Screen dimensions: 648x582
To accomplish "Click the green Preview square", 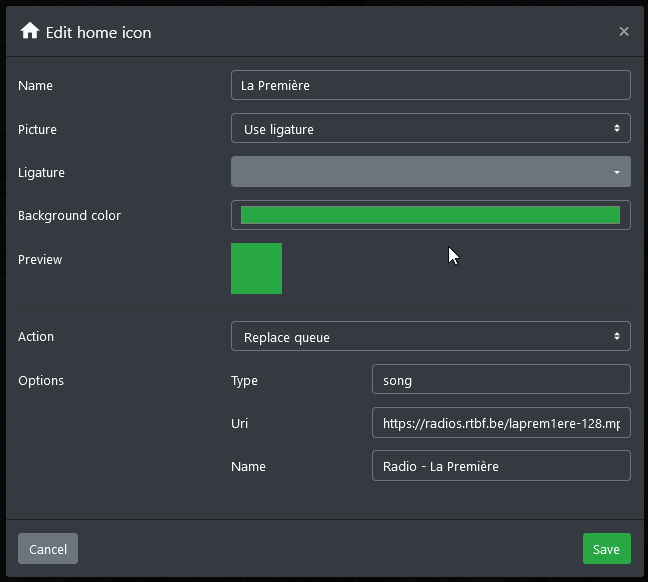I will pos(256,269).
